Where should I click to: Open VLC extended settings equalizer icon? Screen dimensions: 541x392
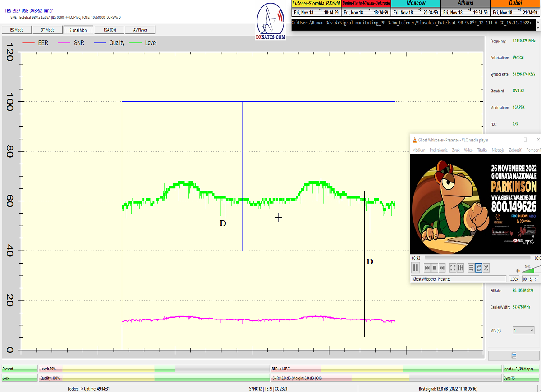tap(460, 268)
